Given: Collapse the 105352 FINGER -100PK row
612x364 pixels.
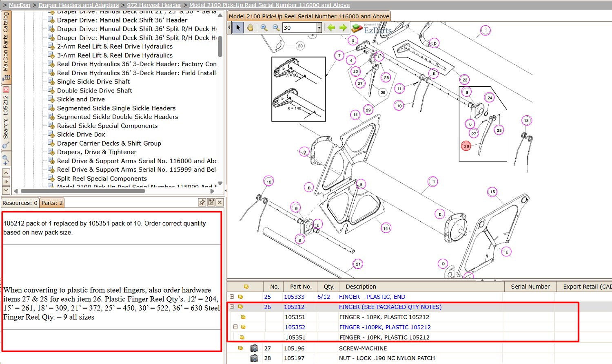Looking at the screenshot, I should point(235,327).
